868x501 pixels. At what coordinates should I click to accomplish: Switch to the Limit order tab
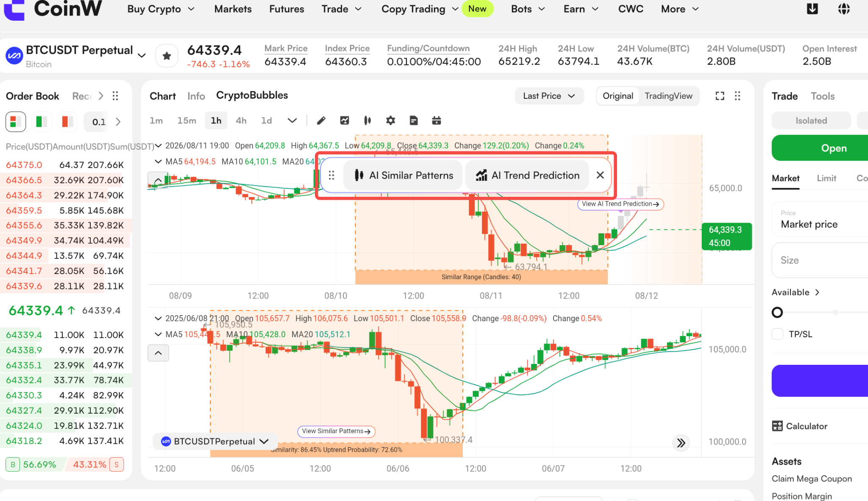click(826, 178)
